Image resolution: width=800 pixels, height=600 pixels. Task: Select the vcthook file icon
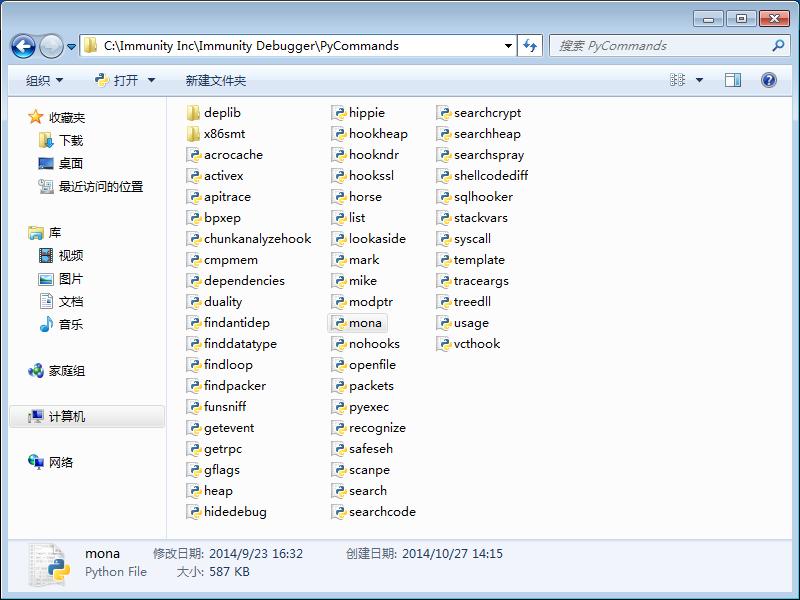[443, 344]
